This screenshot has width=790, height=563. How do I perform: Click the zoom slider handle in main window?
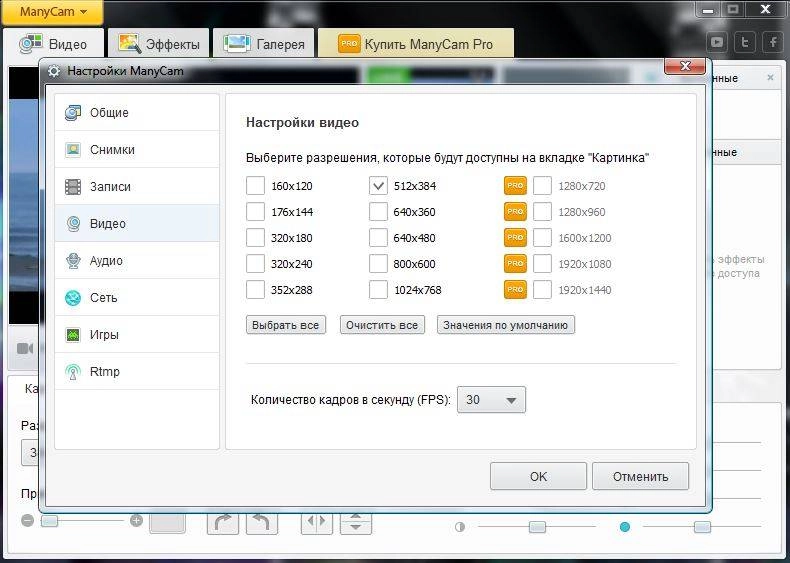tap(49, 521)
